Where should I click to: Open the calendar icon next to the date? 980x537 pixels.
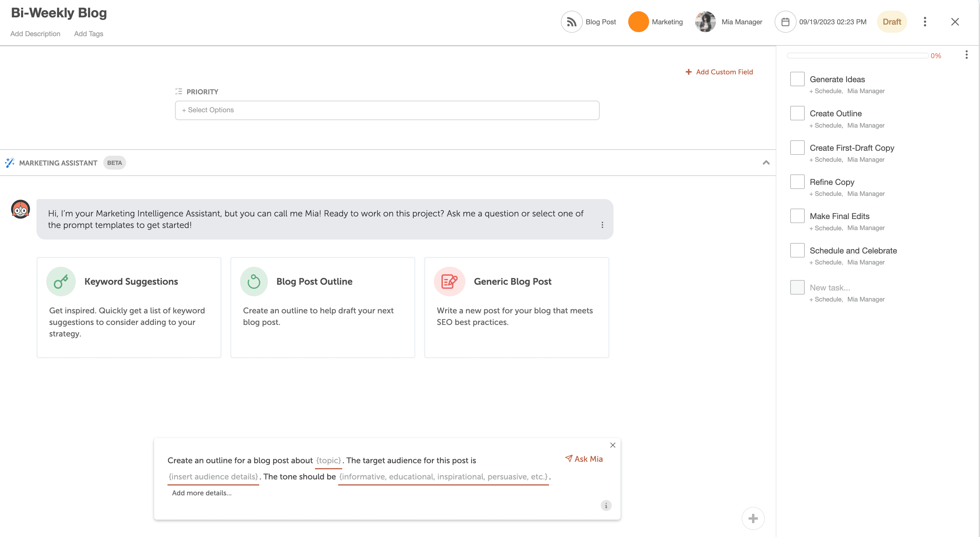click(785, 22)
